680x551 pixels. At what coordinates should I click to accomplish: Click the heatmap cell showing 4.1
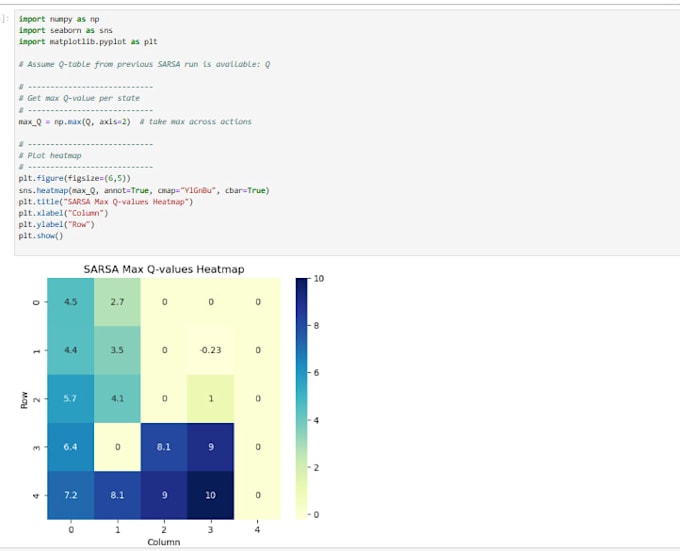117,398
